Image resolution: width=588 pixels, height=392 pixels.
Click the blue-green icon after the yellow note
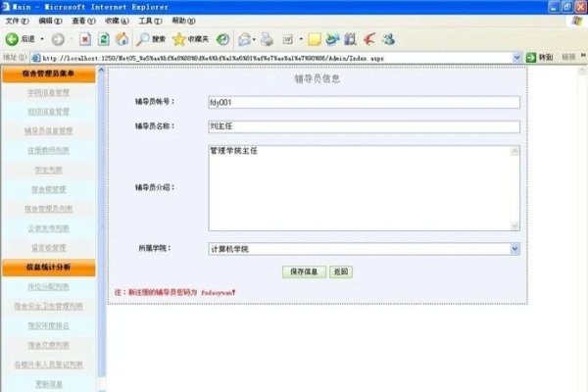click(x=332, y=39)
